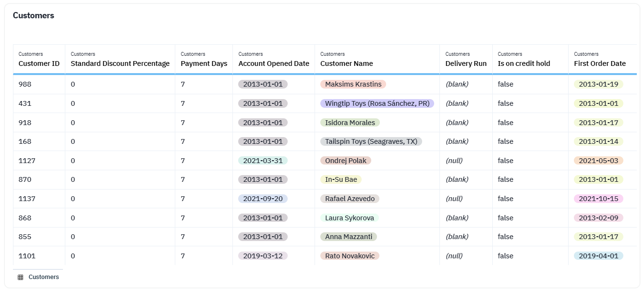Select the Payment Days column header
644x292 pixels.
point(204,63)
